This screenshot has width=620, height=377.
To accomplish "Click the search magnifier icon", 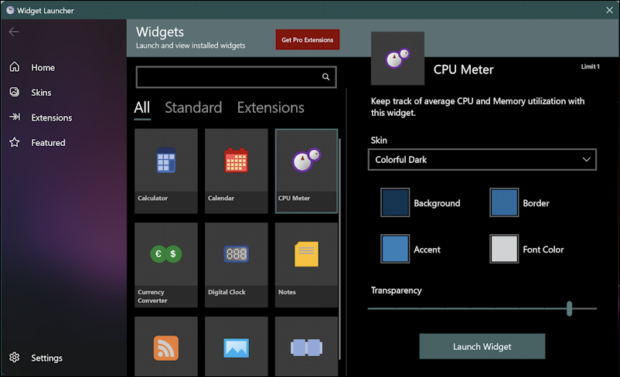I will [x=325, y=77].
